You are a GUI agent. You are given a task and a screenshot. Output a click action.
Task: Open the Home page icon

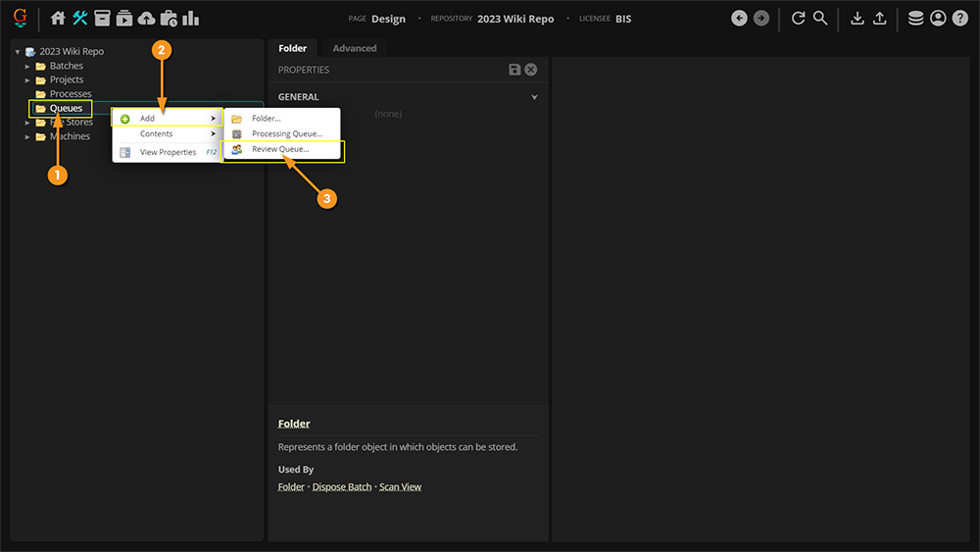pyautogui.click(x=58, y=19)
